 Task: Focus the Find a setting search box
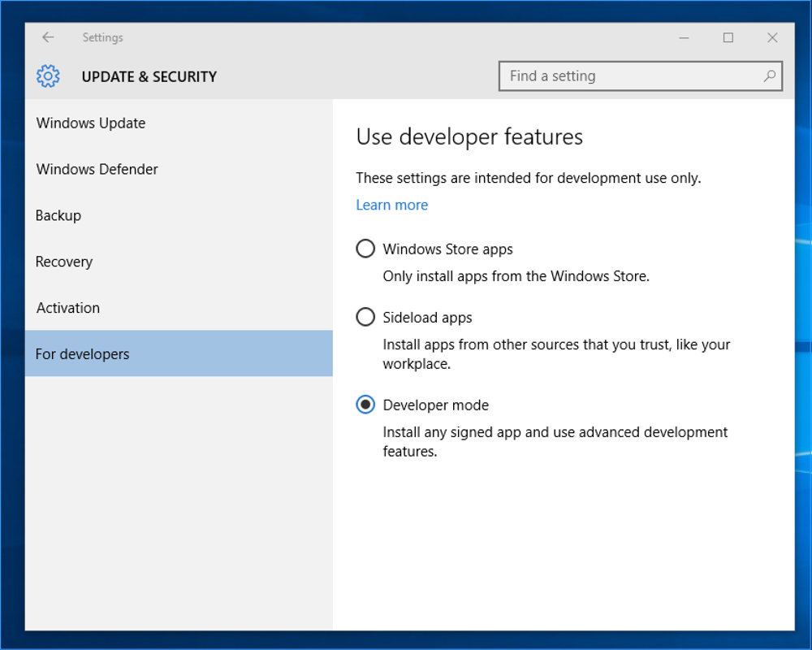click(640, 76)
